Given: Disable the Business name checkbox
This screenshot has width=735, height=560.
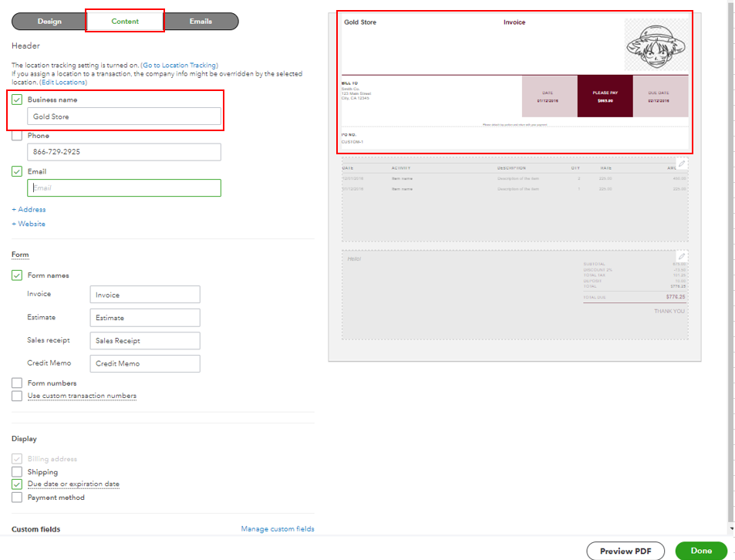Looking at the screenshot, I should click(17, 100).
